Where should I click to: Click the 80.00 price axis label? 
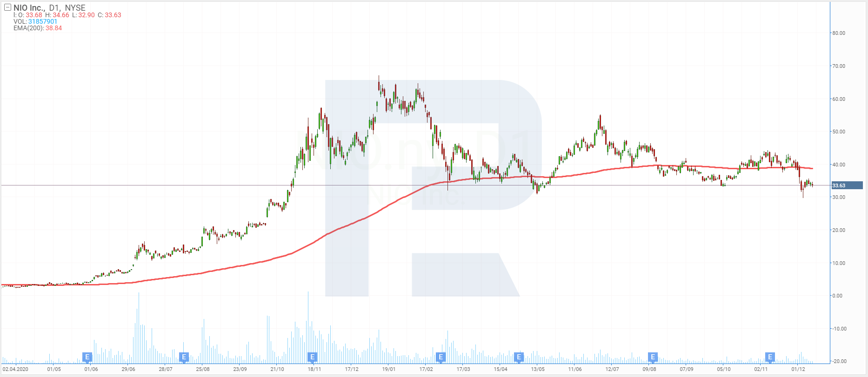click(839, 33)
